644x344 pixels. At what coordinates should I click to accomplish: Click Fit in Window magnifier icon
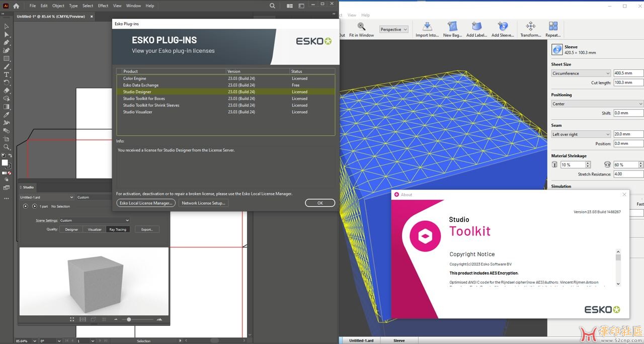(x=361, y=26)
